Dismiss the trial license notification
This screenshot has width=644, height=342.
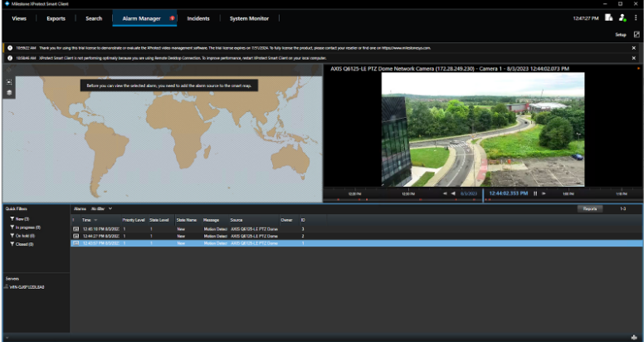click(634, 48)
